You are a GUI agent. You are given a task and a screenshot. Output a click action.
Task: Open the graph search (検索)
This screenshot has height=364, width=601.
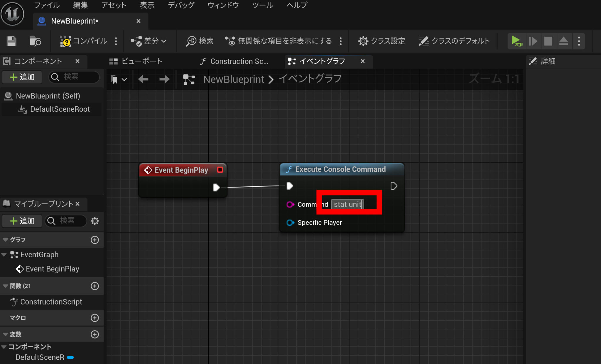(x=200, y=41)
